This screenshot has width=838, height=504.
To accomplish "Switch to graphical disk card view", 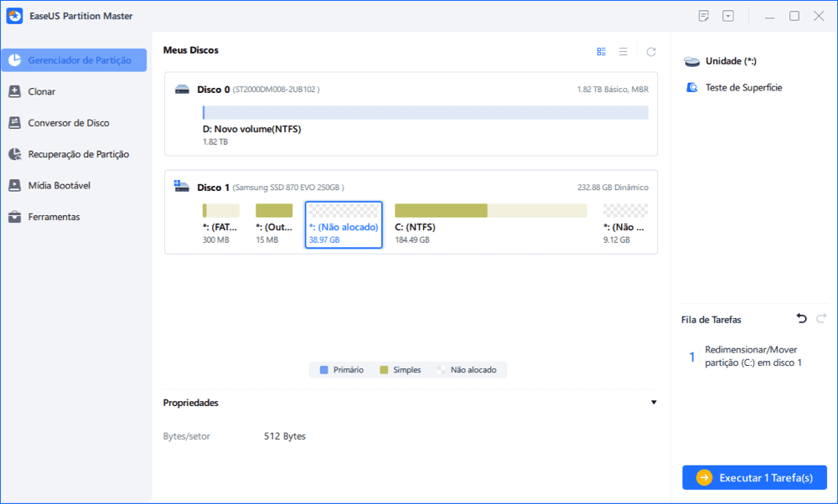I will tap(601, 51).
